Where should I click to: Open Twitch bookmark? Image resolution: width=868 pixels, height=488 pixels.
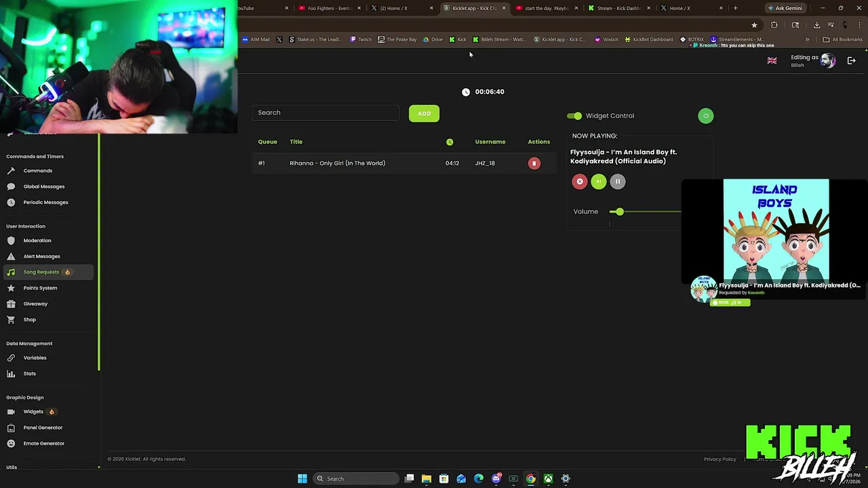click(361, 39)
